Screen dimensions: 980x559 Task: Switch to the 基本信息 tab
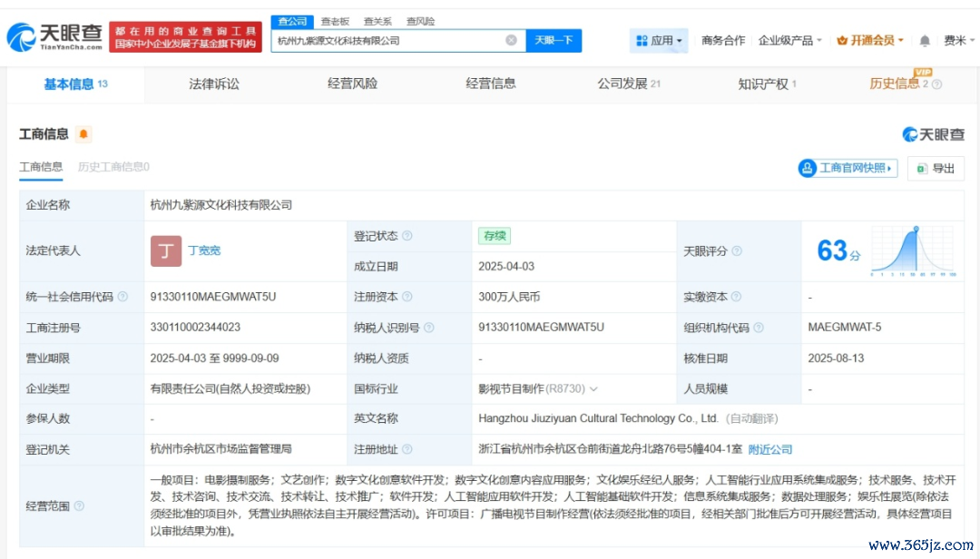[75, 83]
